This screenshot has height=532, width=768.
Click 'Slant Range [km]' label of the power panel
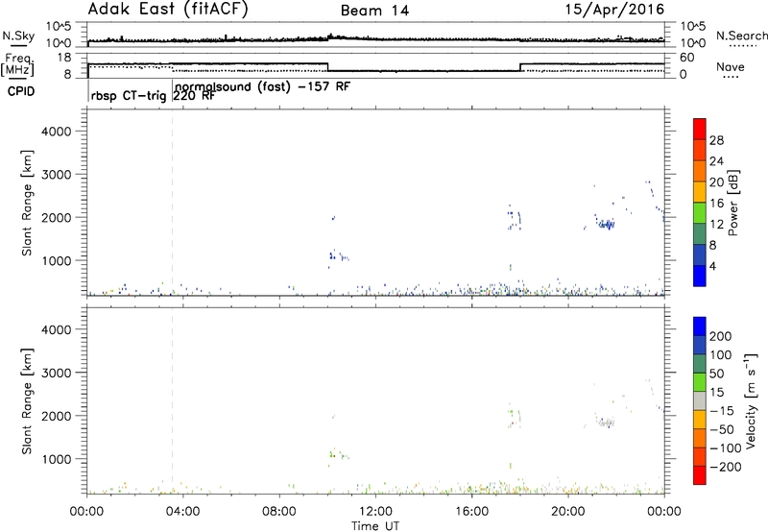tap(27, 203)
